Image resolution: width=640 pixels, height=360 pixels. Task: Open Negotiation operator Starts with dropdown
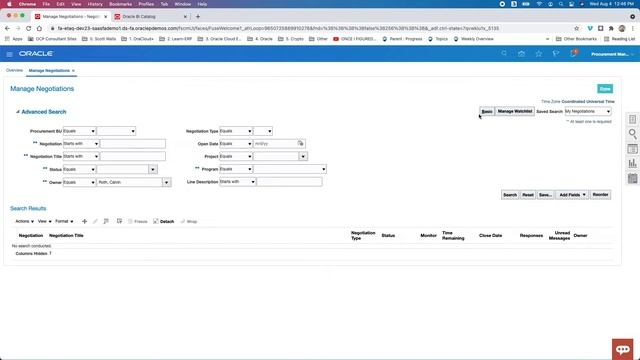(x=81, y=144)
